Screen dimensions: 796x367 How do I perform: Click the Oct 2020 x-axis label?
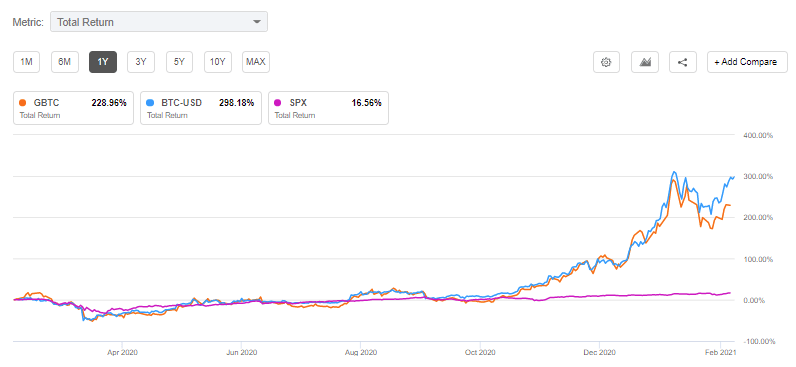click(480, 352)
